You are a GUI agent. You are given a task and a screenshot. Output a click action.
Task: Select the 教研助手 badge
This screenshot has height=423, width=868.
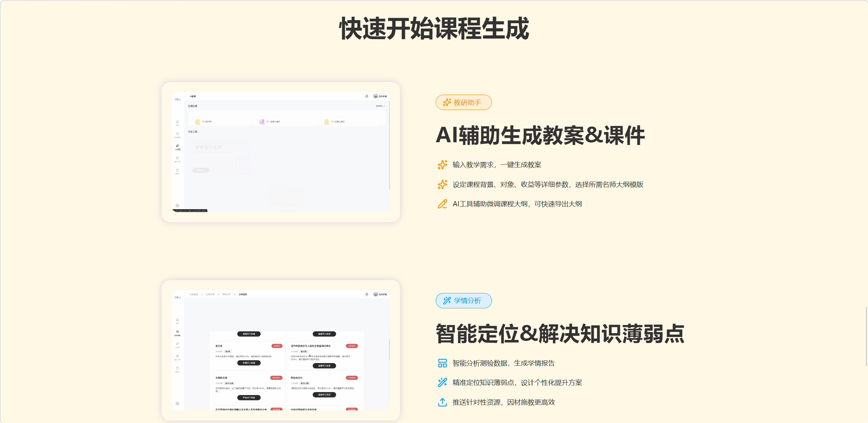click(x=464, y=102)
